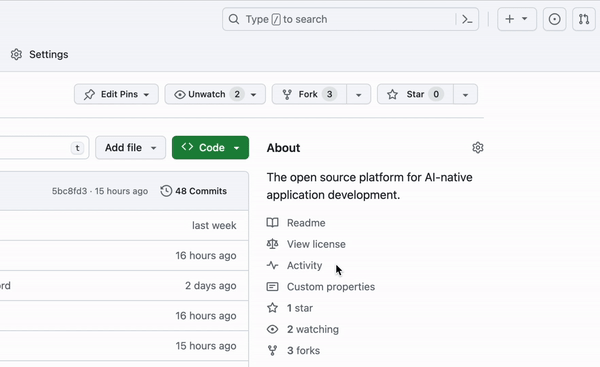Star the repository
Image resolution: width=600 pixels, height=367 pixels.
pos(415,94)
